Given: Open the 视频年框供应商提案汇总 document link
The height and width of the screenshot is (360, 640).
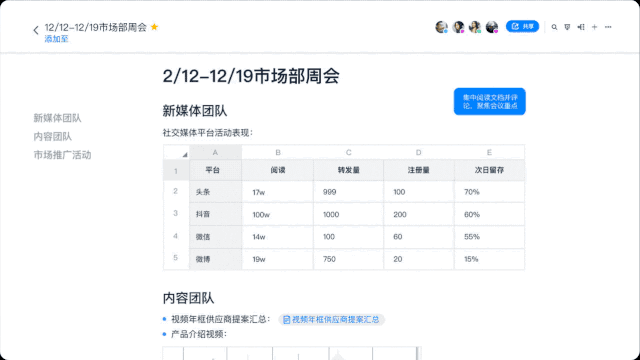Looking at the screenshot, I should (331, 320).
